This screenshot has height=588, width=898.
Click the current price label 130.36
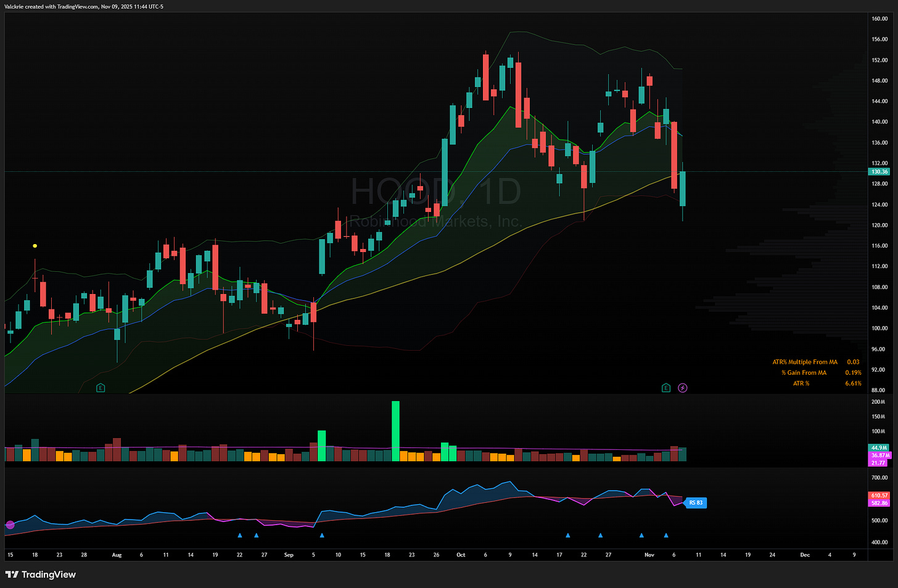(879, 171)
